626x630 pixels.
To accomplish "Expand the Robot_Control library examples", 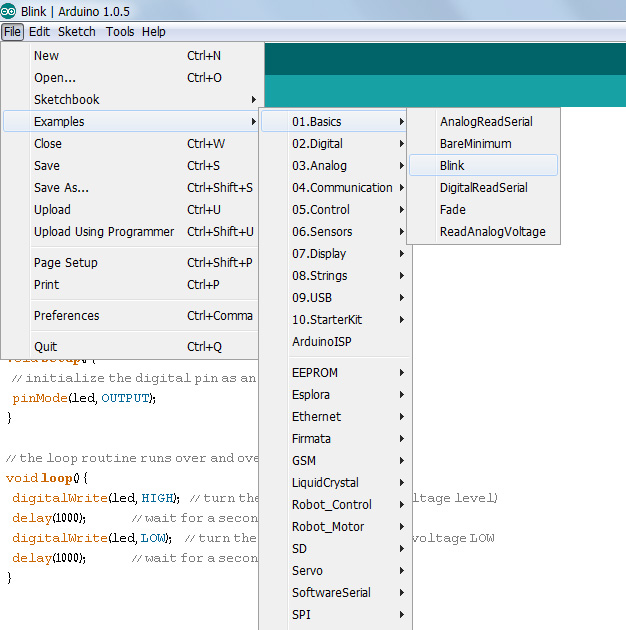I will (334, 505).
